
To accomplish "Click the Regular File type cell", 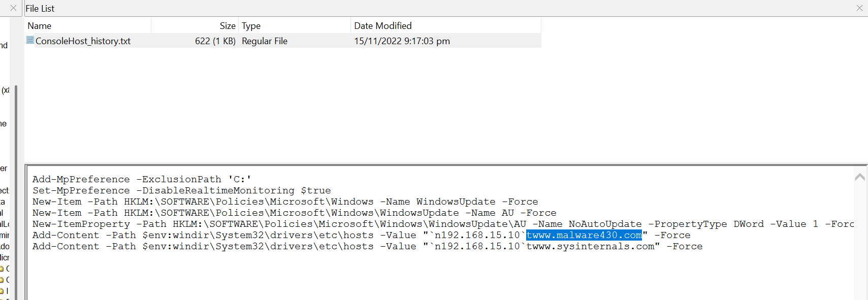I will [x=265, y=41].
